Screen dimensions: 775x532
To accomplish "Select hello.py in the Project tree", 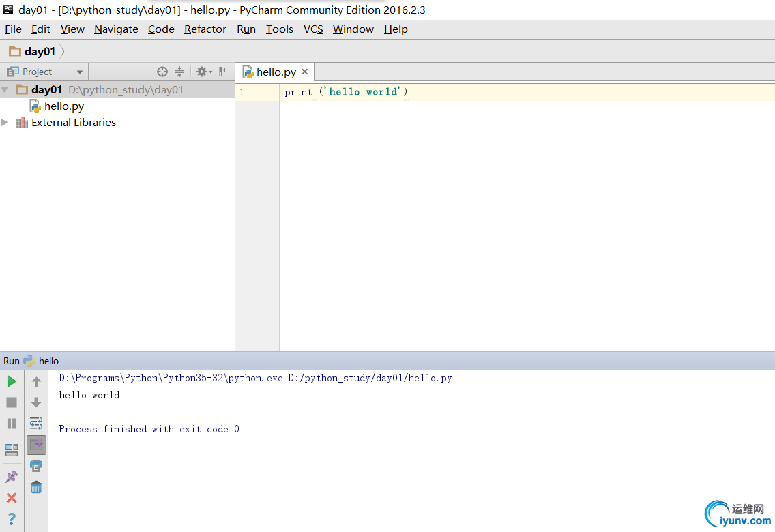I will 57,106.
